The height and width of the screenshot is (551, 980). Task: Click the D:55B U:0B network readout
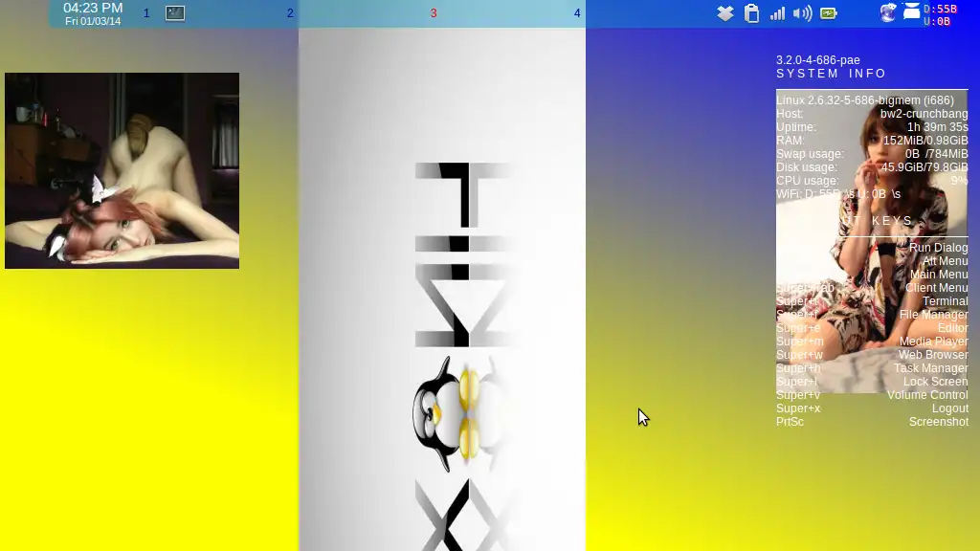[x=940, y=15]
